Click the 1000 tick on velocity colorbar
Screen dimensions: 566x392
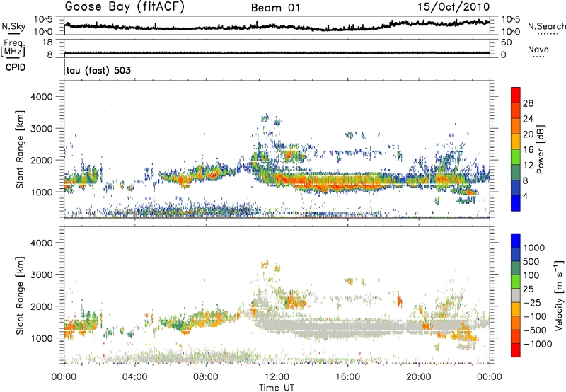[x=533, y=248]
